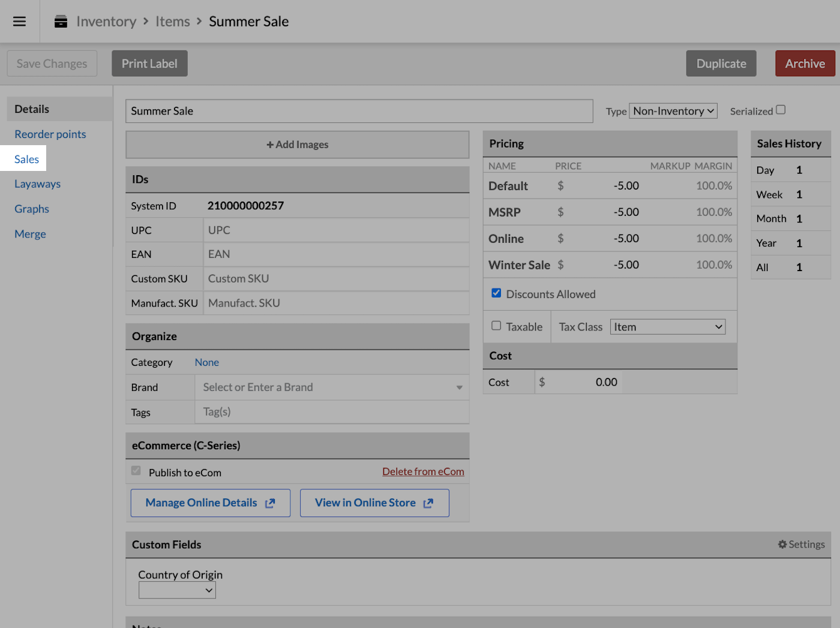Toggle the Serialized checkbox

point(781,110)
